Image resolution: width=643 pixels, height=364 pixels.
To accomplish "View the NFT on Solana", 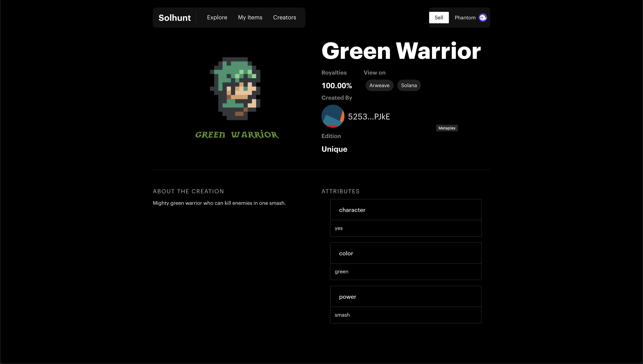I will coord(409,86).
